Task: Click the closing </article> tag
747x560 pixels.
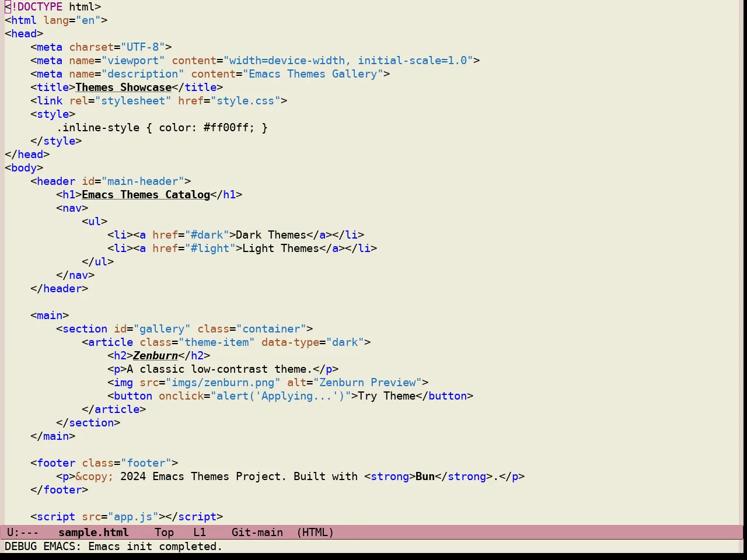Action: 114,409
